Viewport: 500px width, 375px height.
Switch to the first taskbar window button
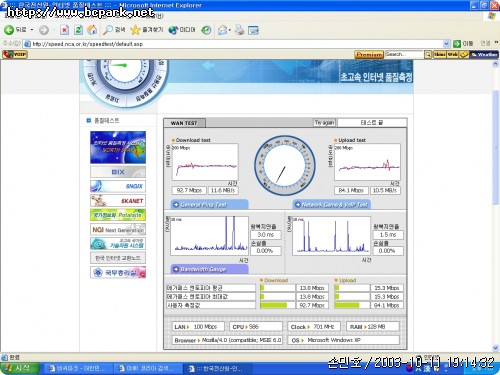[77, 369]
